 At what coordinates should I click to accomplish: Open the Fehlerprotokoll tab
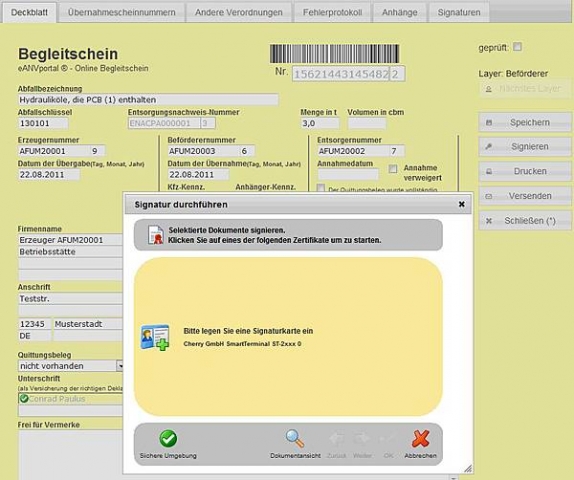(332, 12)
